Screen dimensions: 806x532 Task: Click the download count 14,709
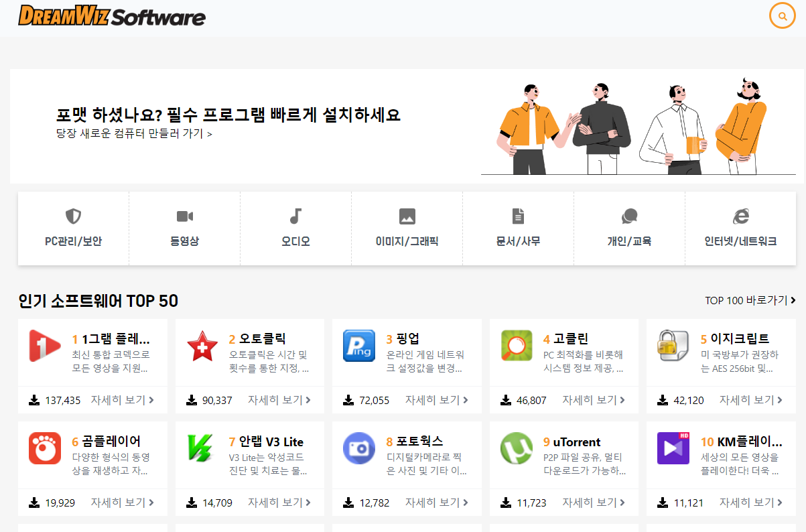pyautogui.click(x=217, y=503)
